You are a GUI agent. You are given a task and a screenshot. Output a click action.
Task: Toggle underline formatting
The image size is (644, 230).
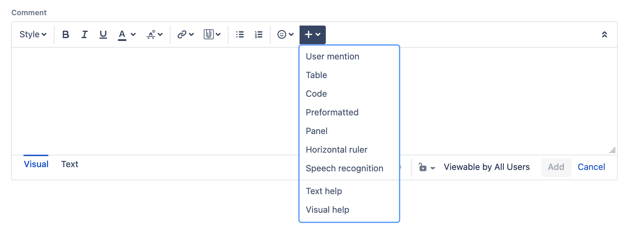tap(103, 35)
